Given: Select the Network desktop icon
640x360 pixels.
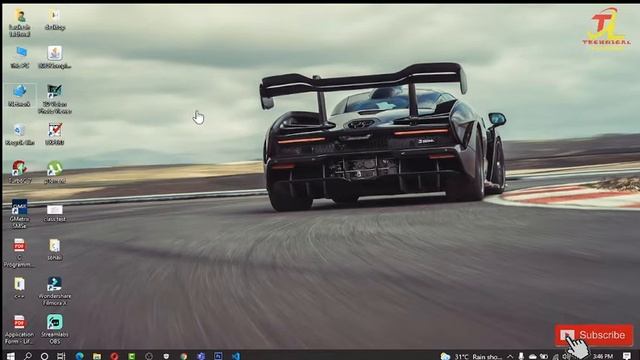Looking at the screenshot, I should [x=19, y=95].
